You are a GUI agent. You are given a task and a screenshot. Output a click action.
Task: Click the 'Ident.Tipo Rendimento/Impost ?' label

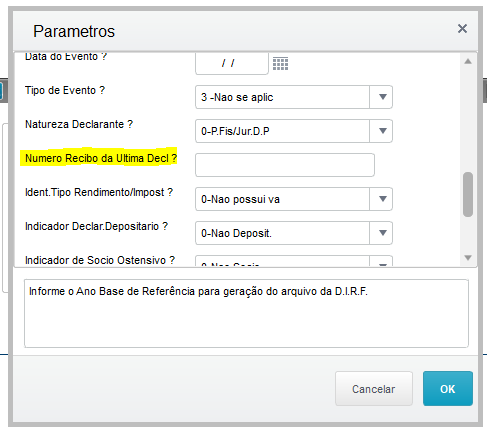(x=99, y=192)
